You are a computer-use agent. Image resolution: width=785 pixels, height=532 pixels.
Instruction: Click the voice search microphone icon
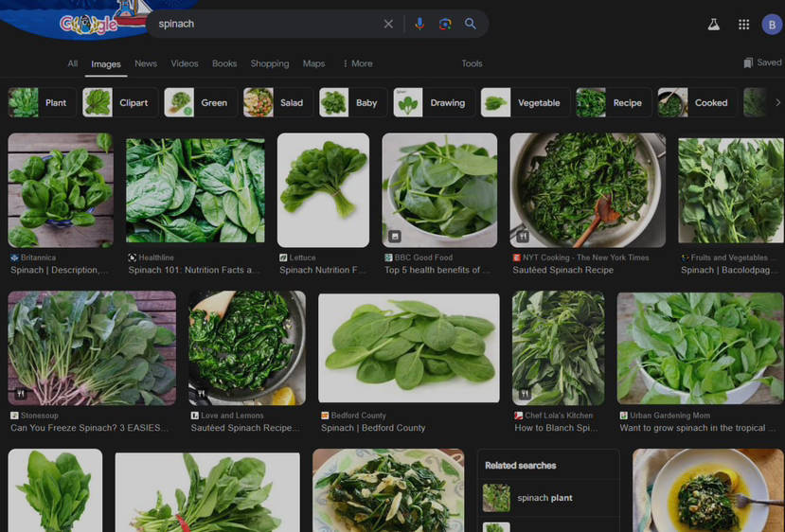pyautogui.click(x=419, y=24)
